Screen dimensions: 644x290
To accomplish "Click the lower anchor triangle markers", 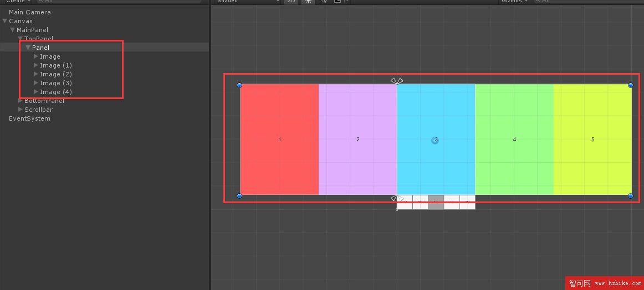I will [x=397, y=198].
